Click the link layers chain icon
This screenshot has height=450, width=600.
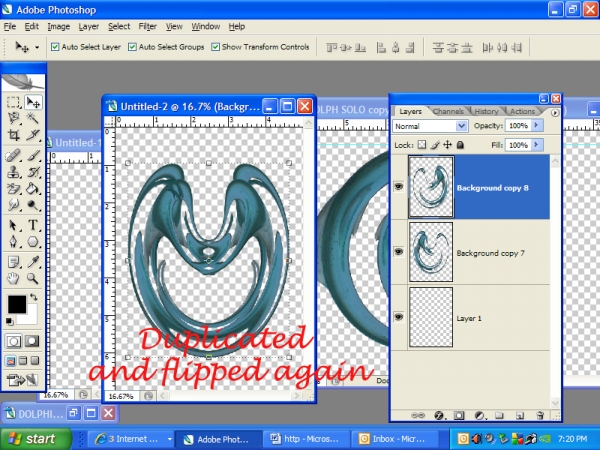click(x=418, y=415)
